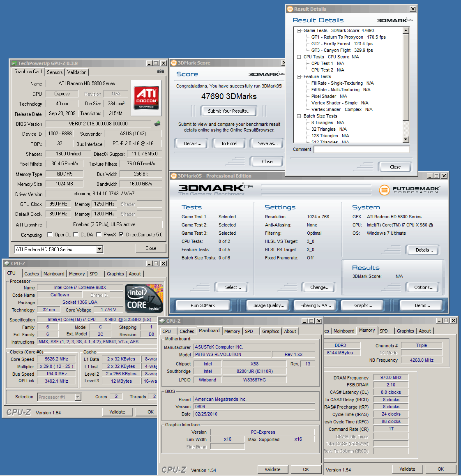Click the 3DMark Score window title icon

[x=174, y=63]
